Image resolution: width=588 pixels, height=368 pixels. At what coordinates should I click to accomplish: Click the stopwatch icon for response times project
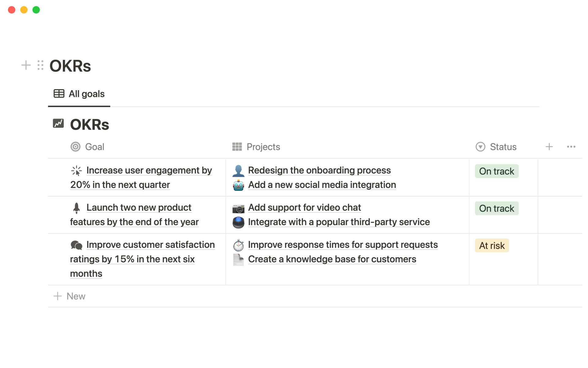(x=238, y=245)
